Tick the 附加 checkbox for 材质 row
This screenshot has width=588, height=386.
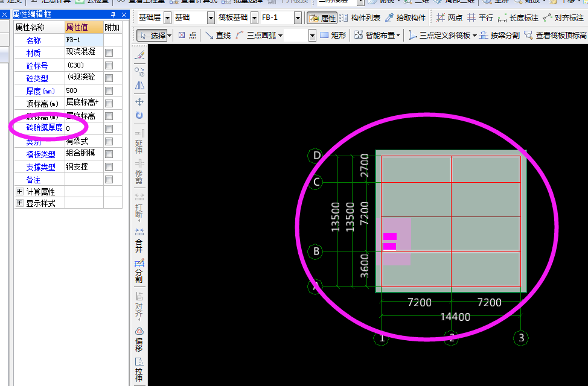(109, 53)
